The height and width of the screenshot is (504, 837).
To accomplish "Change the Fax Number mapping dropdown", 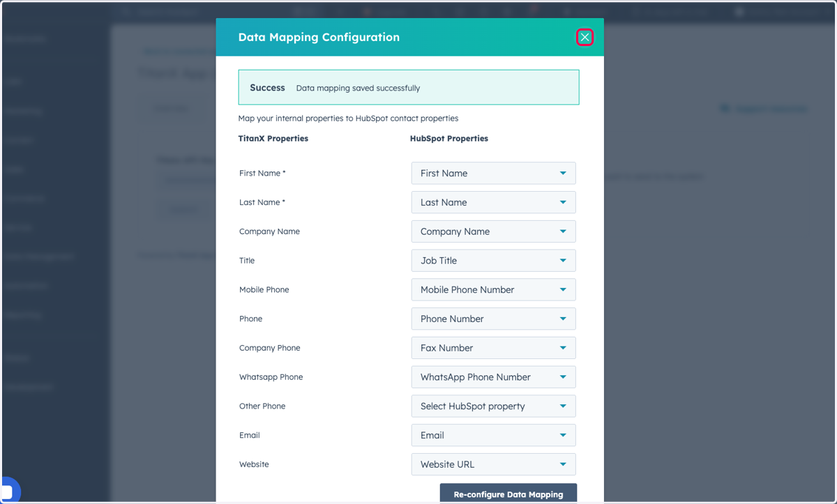I will [493, 348].
